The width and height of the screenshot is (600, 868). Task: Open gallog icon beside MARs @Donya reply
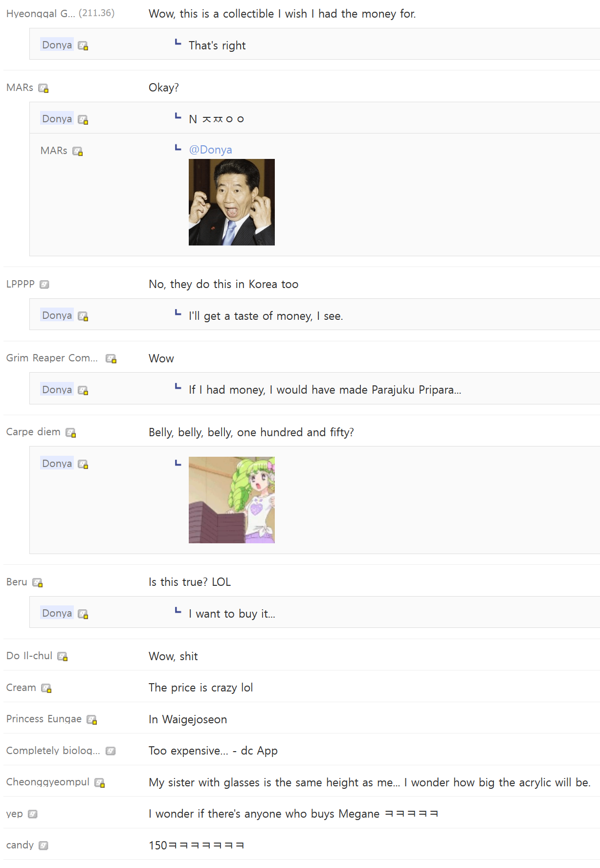pos(78,152)
